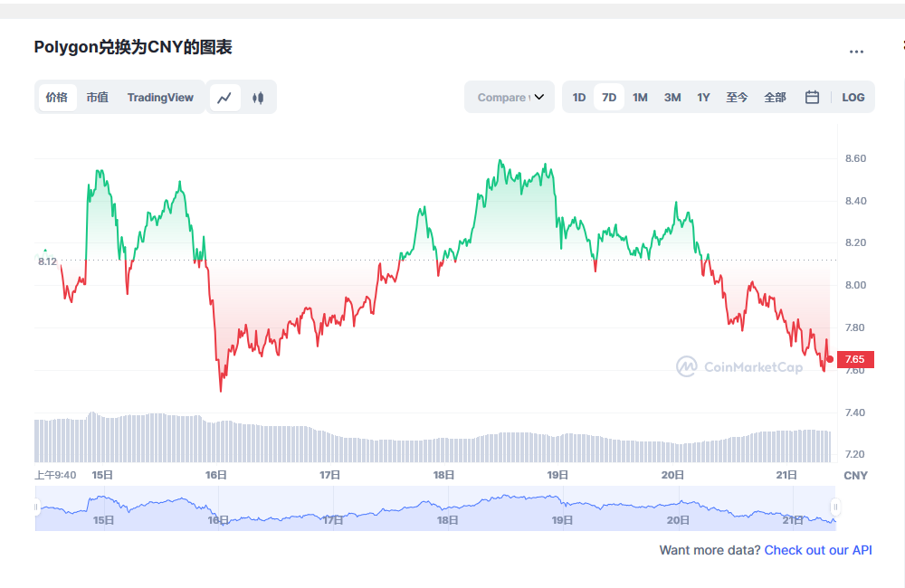
Task: Select the 7D time range
Action: tap(609, 97)
